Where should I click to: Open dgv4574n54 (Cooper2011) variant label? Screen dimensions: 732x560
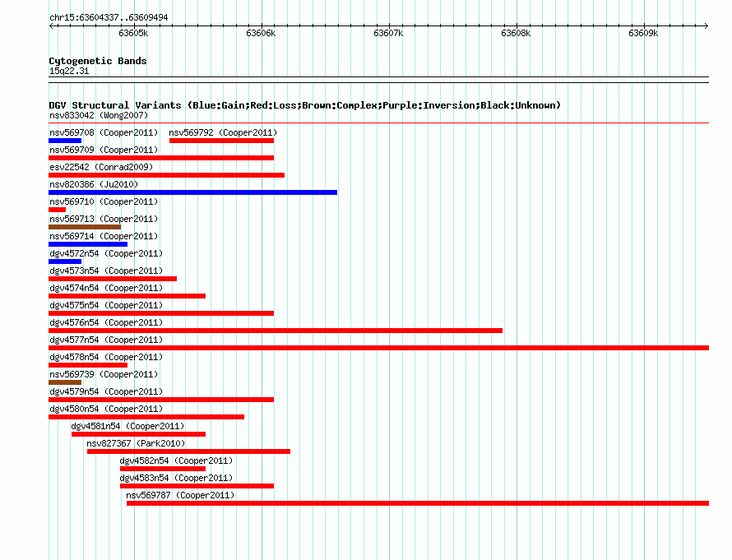(x=106, y=288)
